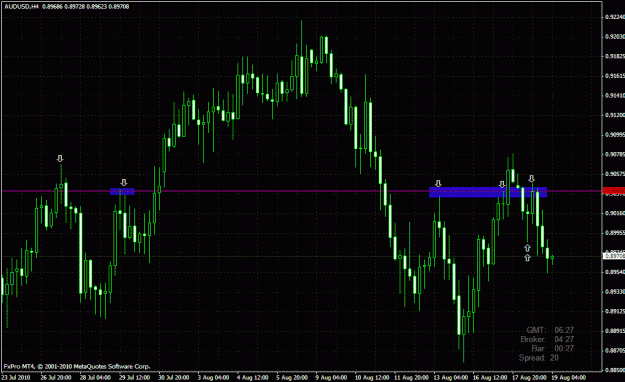This screenshot has height=382, width=625.
Task: Click the 0.9057 price scale label
Action: point(614,174)
